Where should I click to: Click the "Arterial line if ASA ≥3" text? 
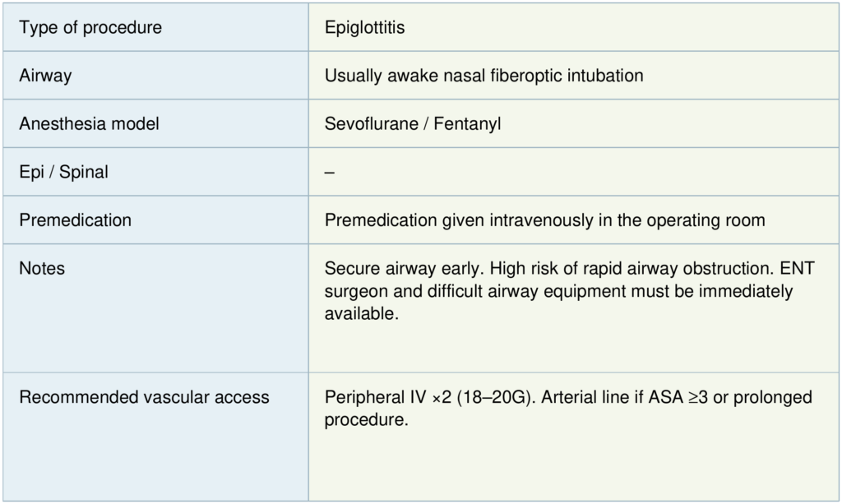(x=617, y=398)
